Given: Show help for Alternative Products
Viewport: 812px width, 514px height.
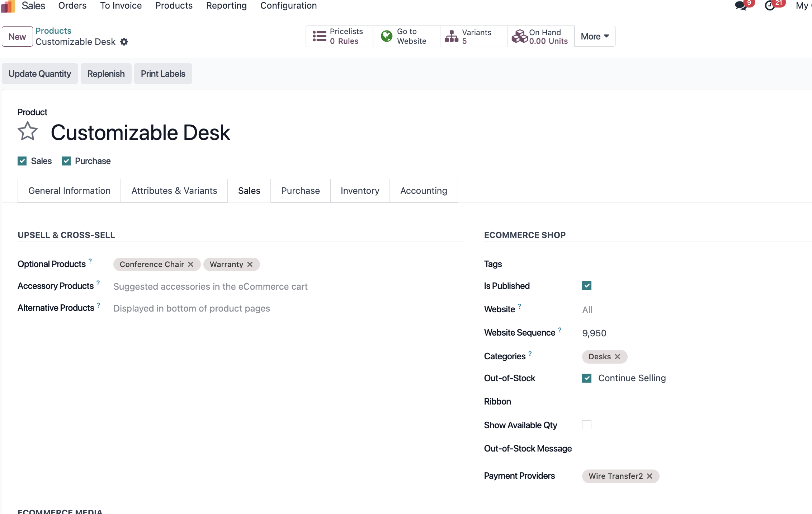Looking at the screenshot, I should (x=99, y=305).
